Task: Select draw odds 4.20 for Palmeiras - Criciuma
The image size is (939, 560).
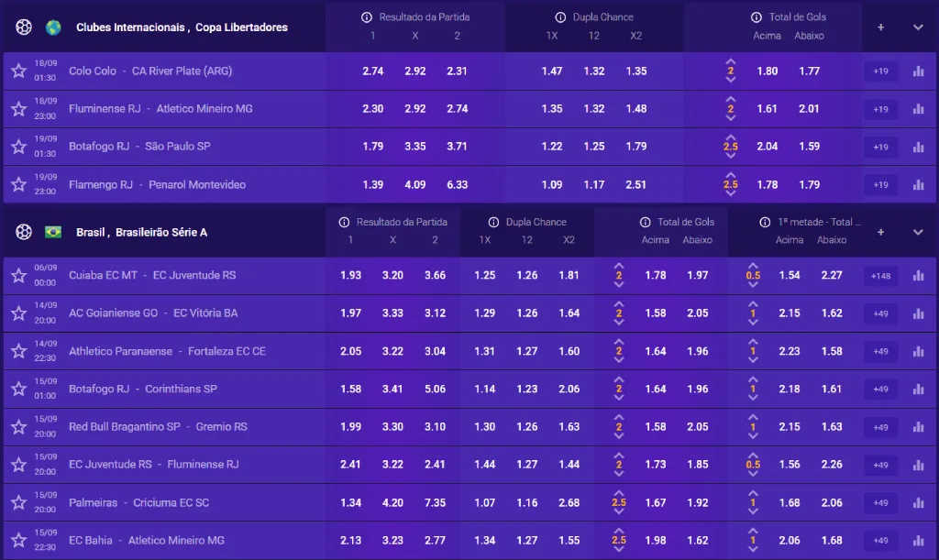Action: 392,502
